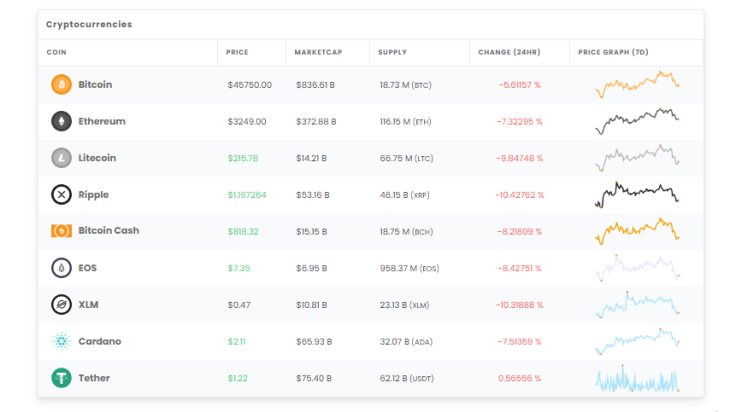Click Bitcoin Cash change -8.21809 %
Viewport: 736px width, 412px height.
tap(519, 231)
